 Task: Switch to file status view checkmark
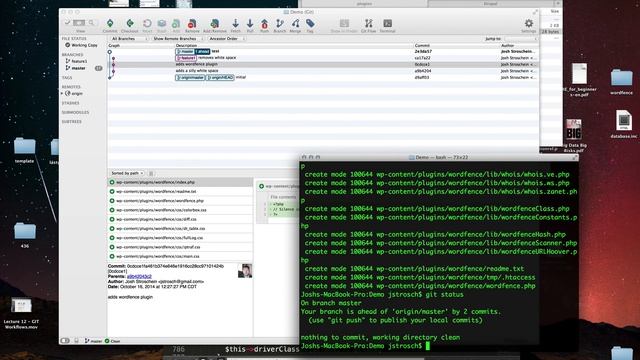(x=68, y=23)
